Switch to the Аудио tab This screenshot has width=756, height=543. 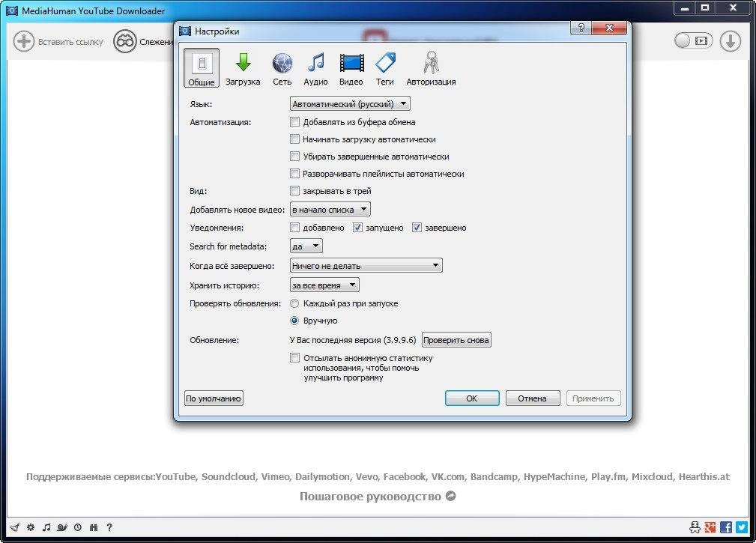pos(315,68)
